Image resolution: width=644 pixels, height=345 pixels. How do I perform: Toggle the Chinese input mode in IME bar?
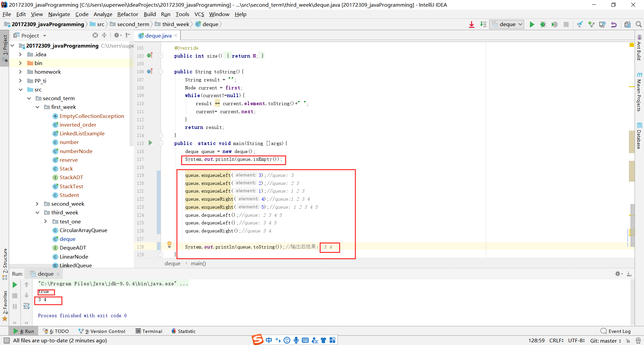tap(269, 340)
